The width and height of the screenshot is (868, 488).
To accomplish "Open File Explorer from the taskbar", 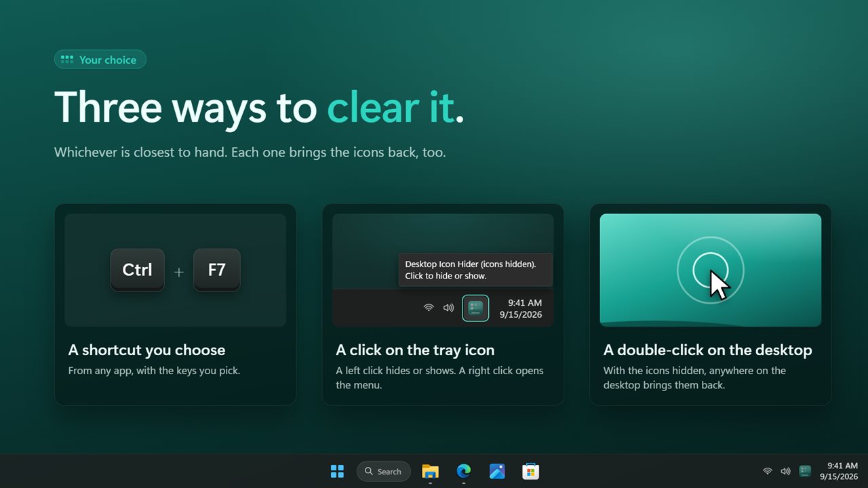I will pos(430,471).
